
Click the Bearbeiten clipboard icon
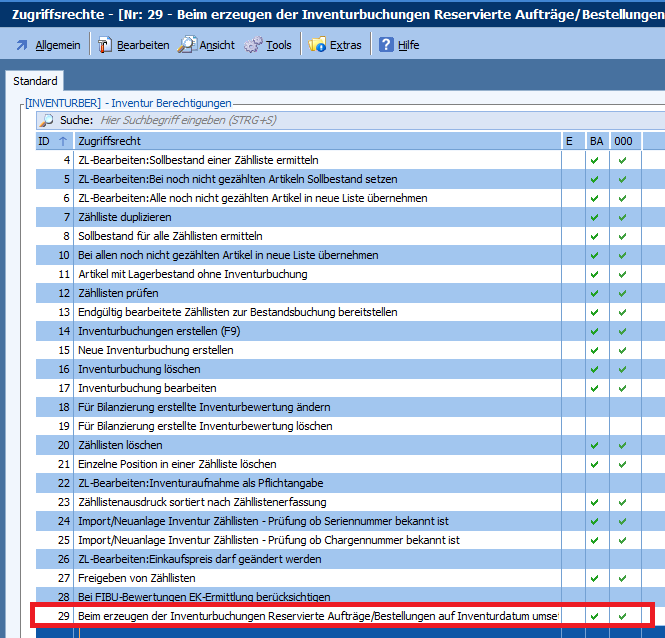point(104,45)
